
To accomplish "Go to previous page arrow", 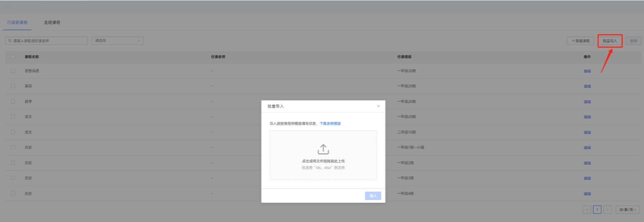I will click(x=587, y=210).
